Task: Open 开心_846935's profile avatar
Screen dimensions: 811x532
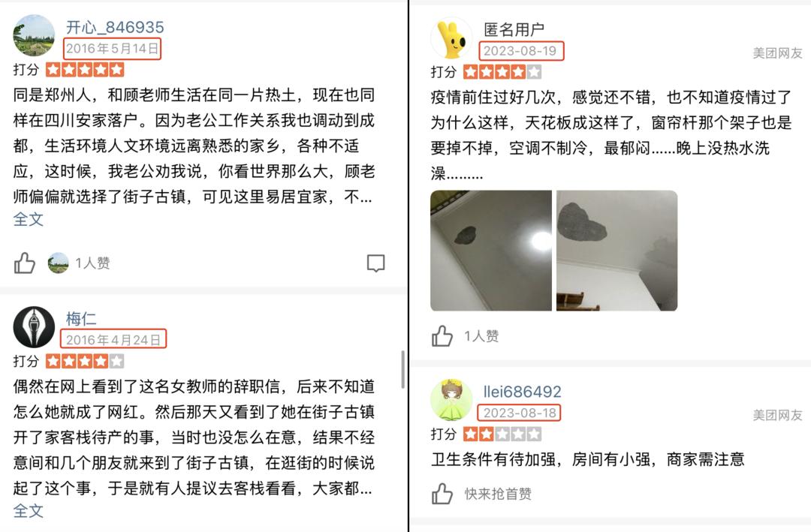Action: point(34,36)
